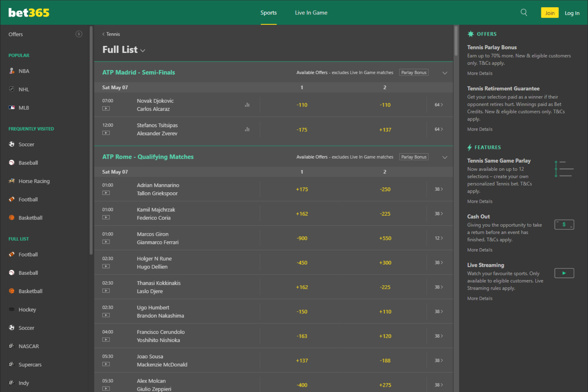Image resolution: width=588 pixels, height=392 pixels.
Task: Expand 64 markets for Tsitsipas vs Zverev
Action: (439, 129)
